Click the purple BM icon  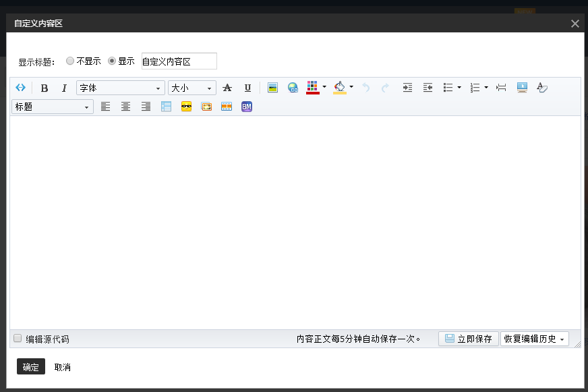pyautogui.click(x=247, y=107)
